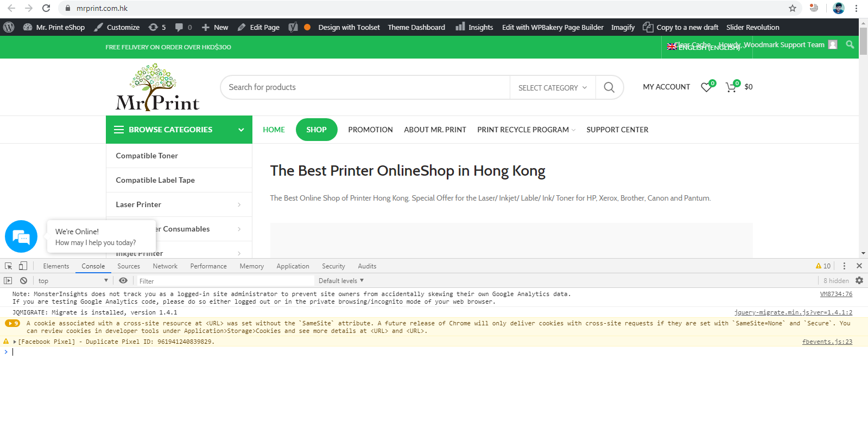Clear the console with the block icon
Viewport: 868px width, 443px height.
(x=23, y=280)
